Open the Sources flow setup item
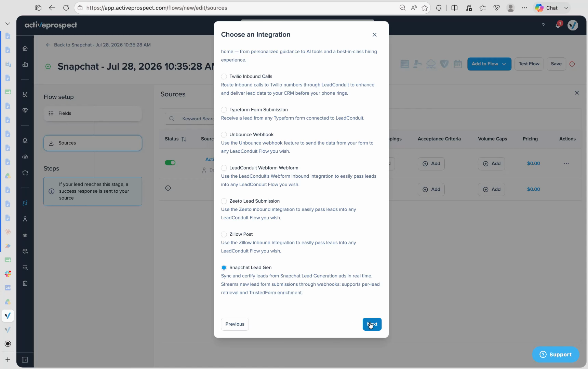Image resolution: width=588 pixels, height=369 pixels. (x=93, y=143)
